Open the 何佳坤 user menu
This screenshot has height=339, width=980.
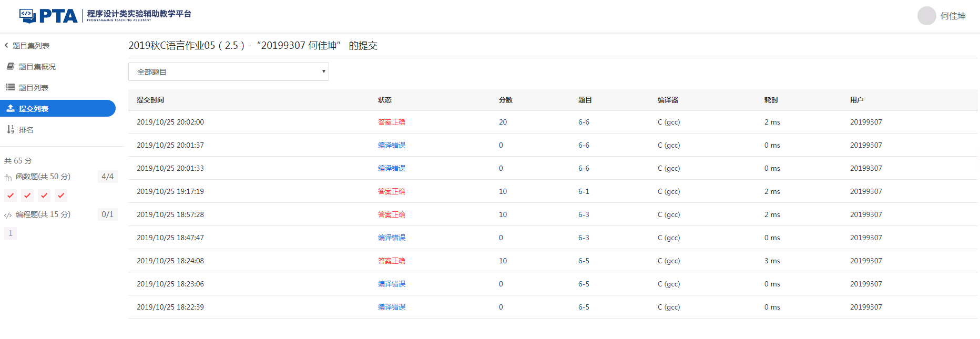(953, 16)
